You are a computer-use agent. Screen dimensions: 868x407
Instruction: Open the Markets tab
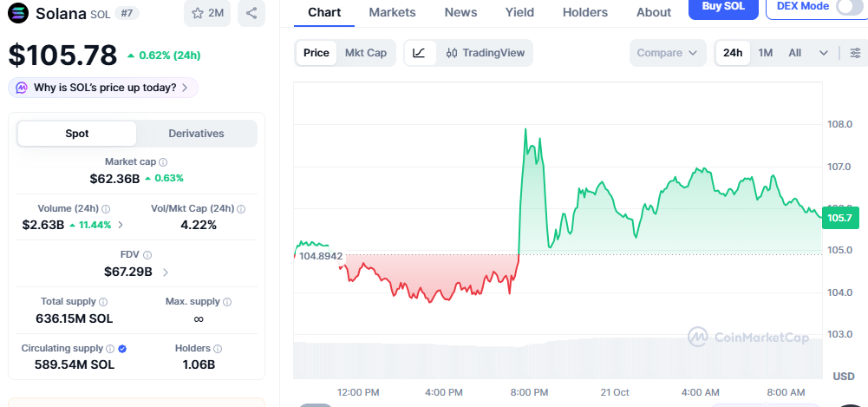392,12
